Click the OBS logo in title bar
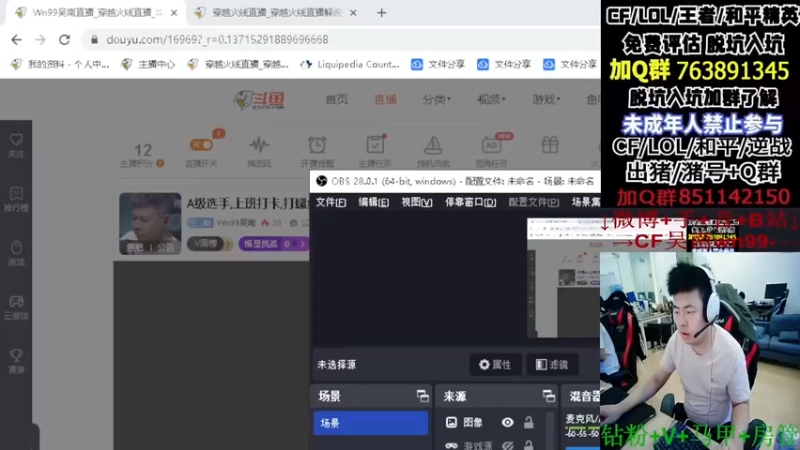This screenshot has height=450, width=800. (321, 181)
